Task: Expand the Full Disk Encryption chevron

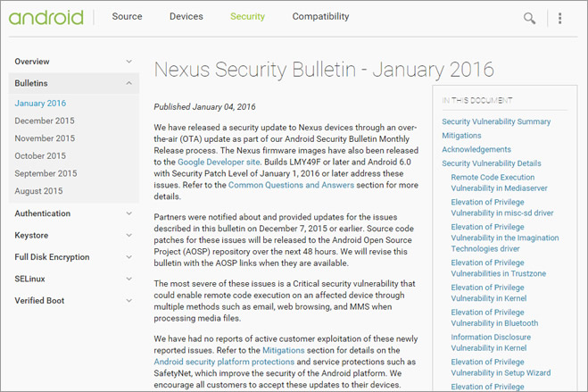Action: (x=129, y=257)
